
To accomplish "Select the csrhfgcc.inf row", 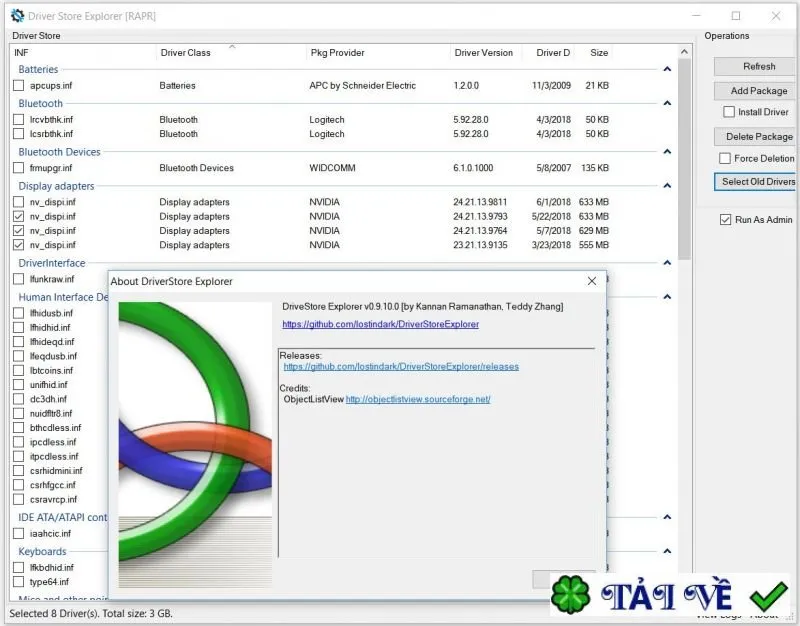I will 52,485.
